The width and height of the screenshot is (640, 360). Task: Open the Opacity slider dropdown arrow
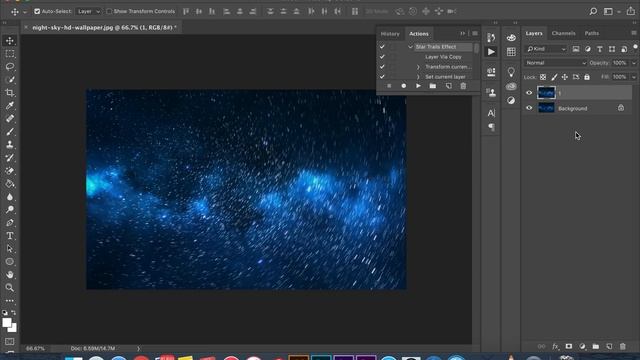(633, 63)
